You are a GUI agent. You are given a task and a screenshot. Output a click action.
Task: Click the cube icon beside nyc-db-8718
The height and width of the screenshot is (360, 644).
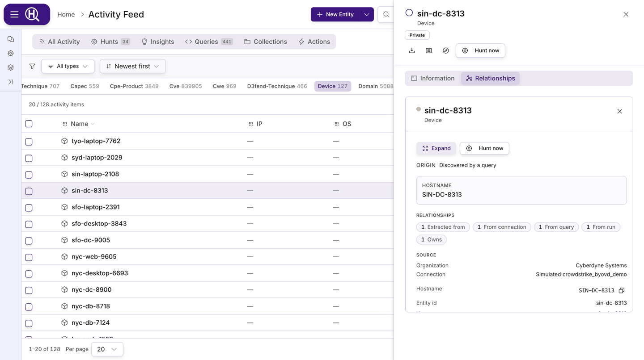[x=64, y=306]
